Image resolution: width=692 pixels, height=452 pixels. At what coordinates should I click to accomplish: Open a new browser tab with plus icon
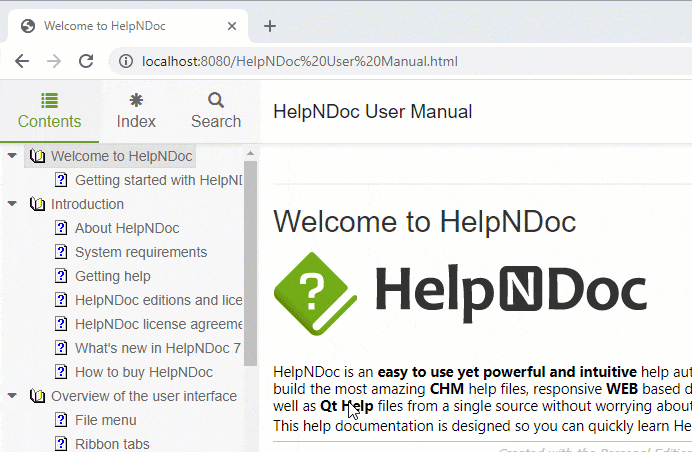coord(270,26)
